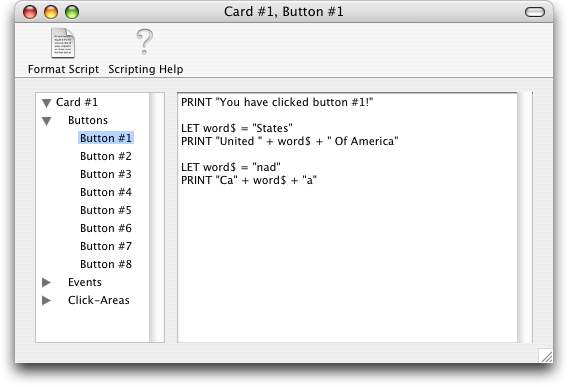Choose Button #4 in the sidebar

[x=106, y=192]
